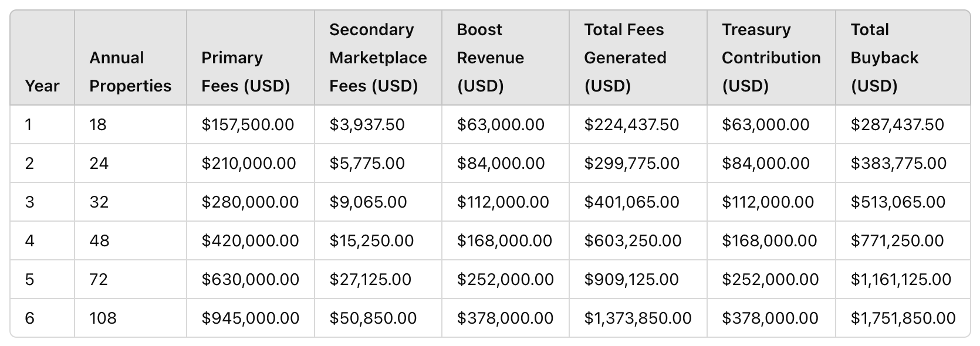This screenshot has width=980, height=346.
Task: Select the $603,250.00 total fees cell
Action: coord(633,240)
